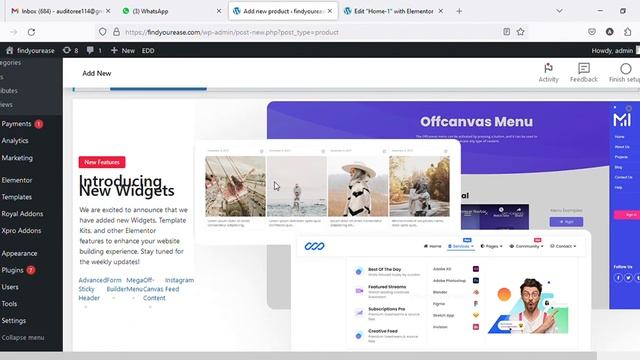
Task: Click the blue infinity logo in preview
Action: (314, 246)
